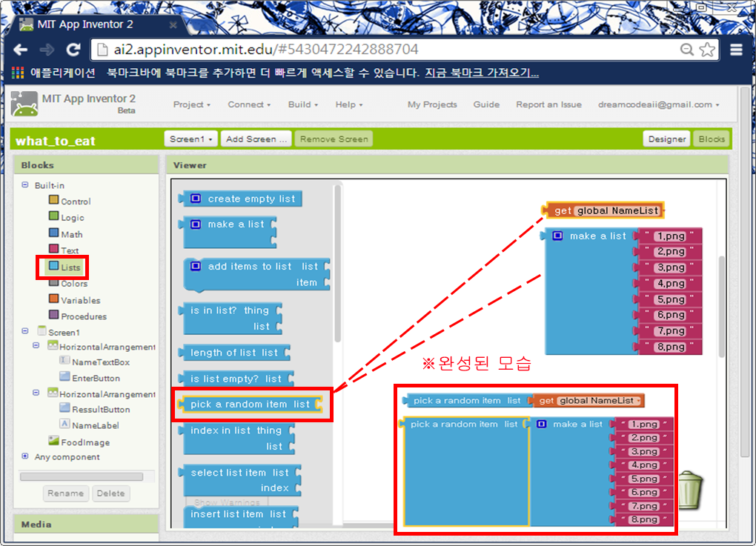The width and height of the screenshot is (756, 546).
Task: Select the 'select list item' block
Action: click(x=239, y=479)
